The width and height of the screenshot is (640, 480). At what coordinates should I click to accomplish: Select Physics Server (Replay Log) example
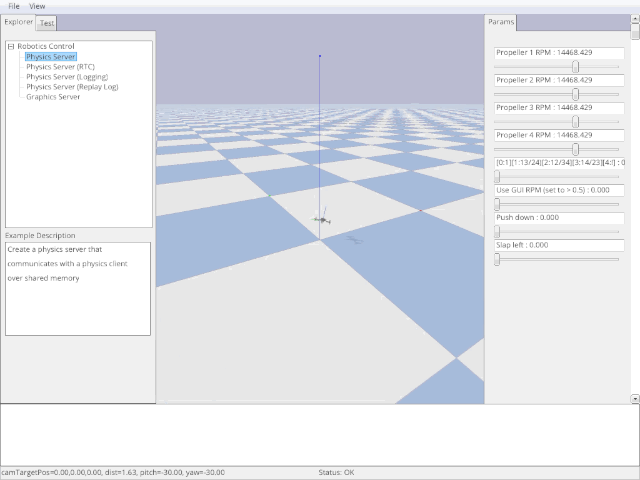[72, 87]
